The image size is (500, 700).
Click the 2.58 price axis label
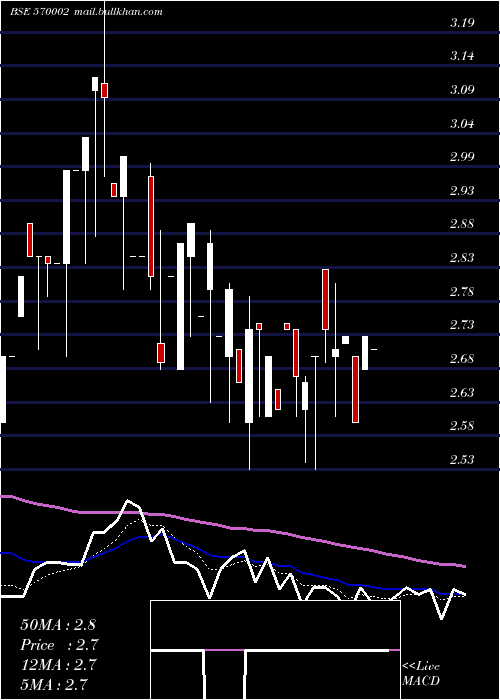(462, 425)
